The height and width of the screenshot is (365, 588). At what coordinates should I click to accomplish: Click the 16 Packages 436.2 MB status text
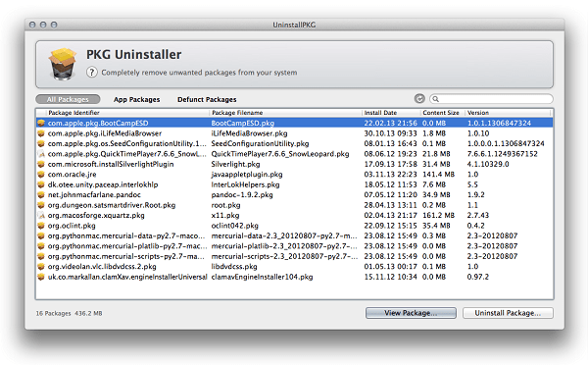click(69, 313)
